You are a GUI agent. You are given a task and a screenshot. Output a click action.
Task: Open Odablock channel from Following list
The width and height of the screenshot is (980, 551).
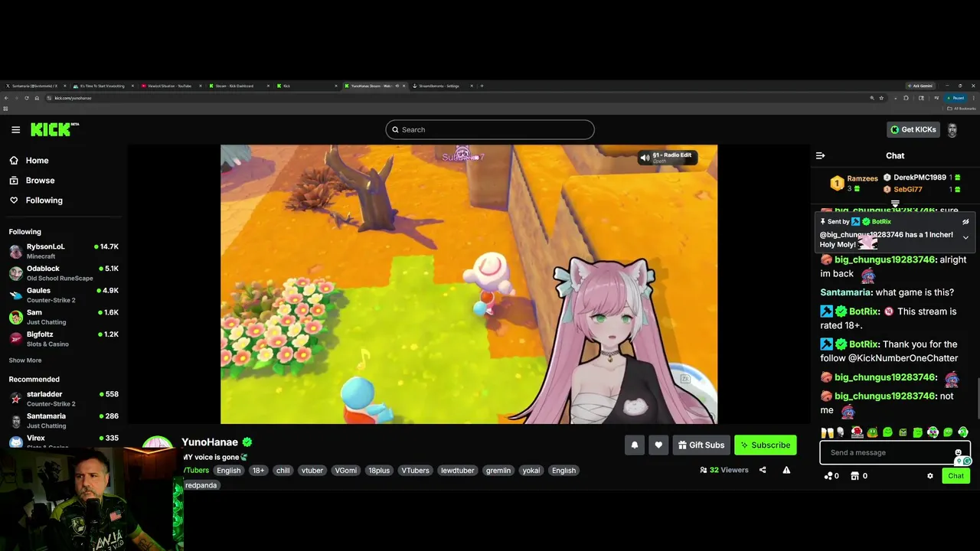(x=63, y=273)
